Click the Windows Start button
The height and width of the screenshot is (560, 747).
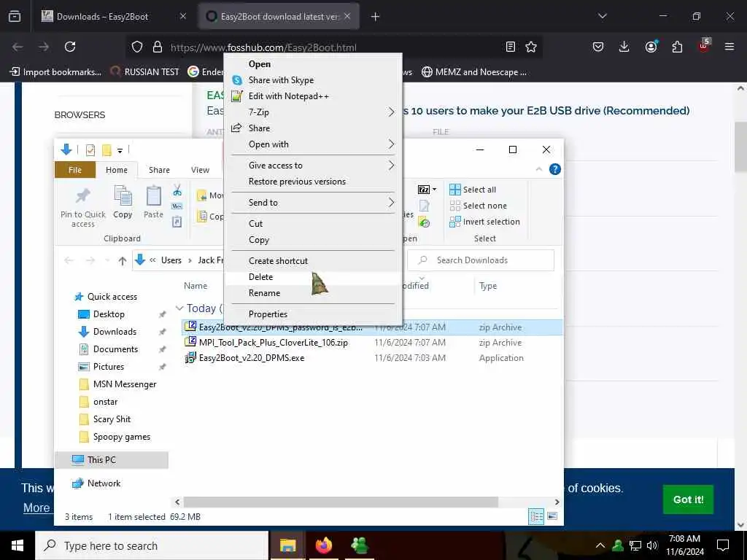click(18, 545)
